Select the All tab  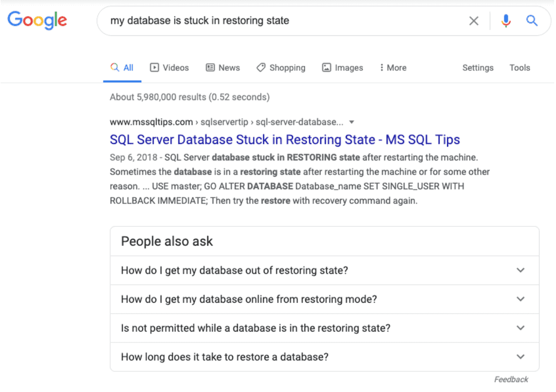[122, 68]
